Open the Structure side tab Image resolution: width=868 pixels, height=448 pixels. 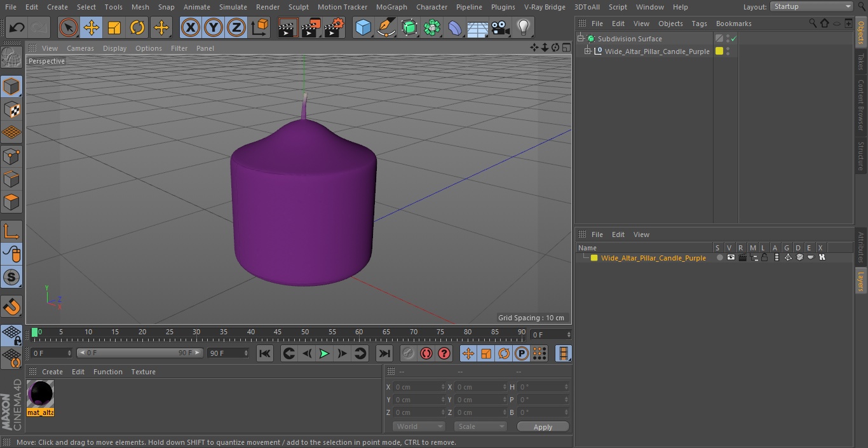tap(861, 156)
